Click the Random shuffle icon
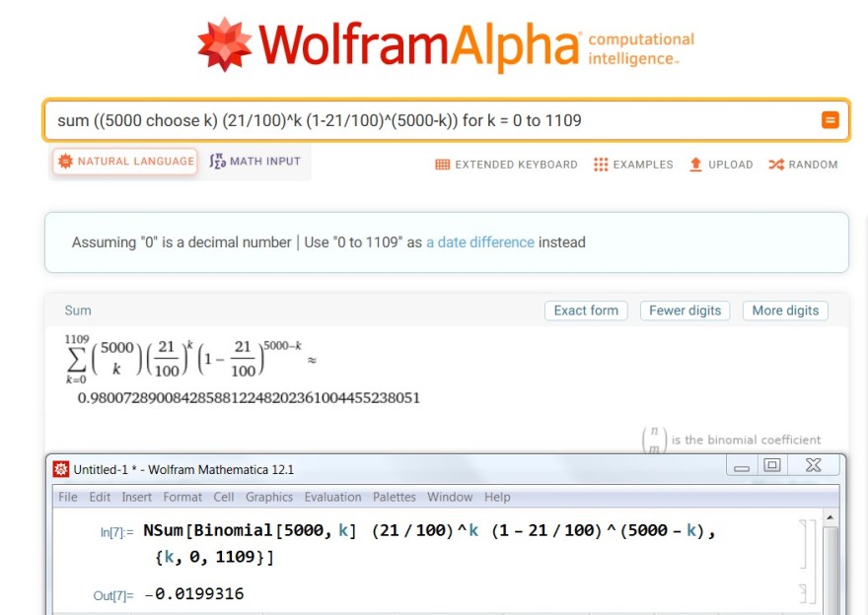This screenshot has height=615, width=868. pos(776,165)
